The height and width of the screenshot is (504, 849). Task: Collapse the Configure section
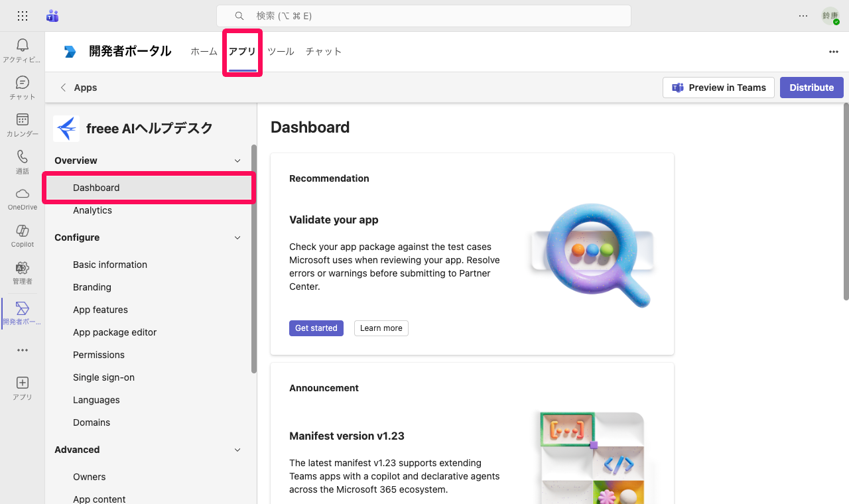pyautogui.click(x=237, y=237)
